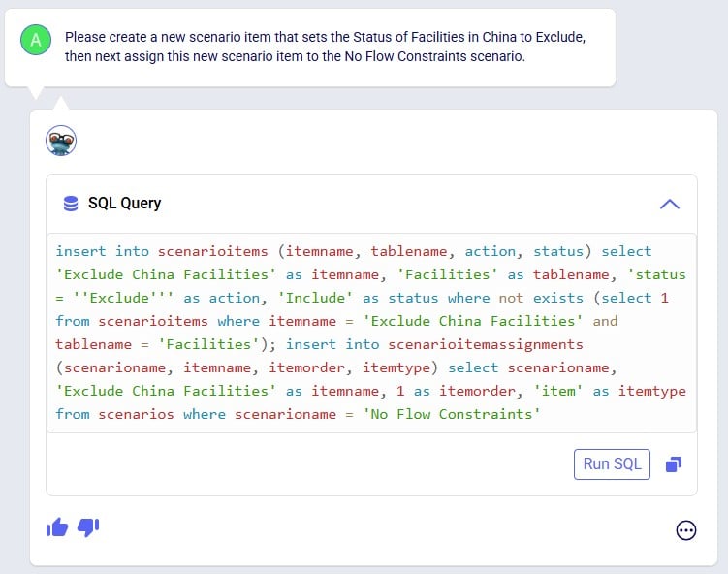The height and width of the screenshot is (574, 728).
Task: Click inside the SQL code block
Action: 371,333
